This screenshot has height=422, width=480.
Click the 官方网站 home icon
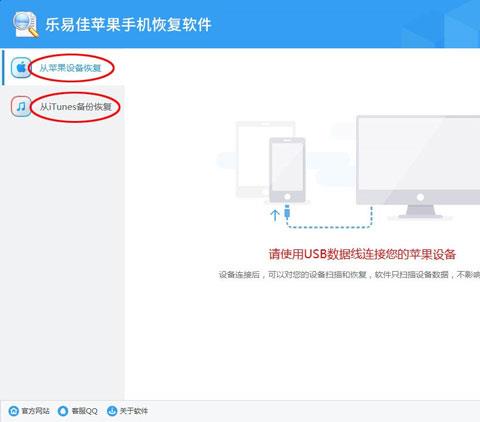click(x=14, y=411)
